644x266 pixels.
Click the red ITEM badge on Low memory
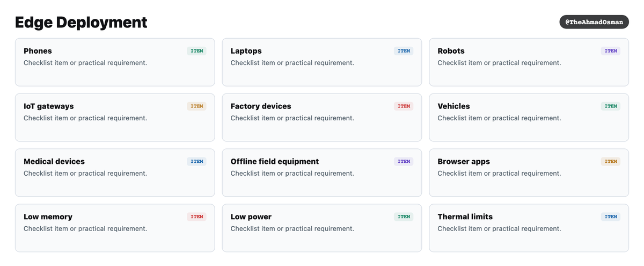pyautogui.click(x=197, y=217)
